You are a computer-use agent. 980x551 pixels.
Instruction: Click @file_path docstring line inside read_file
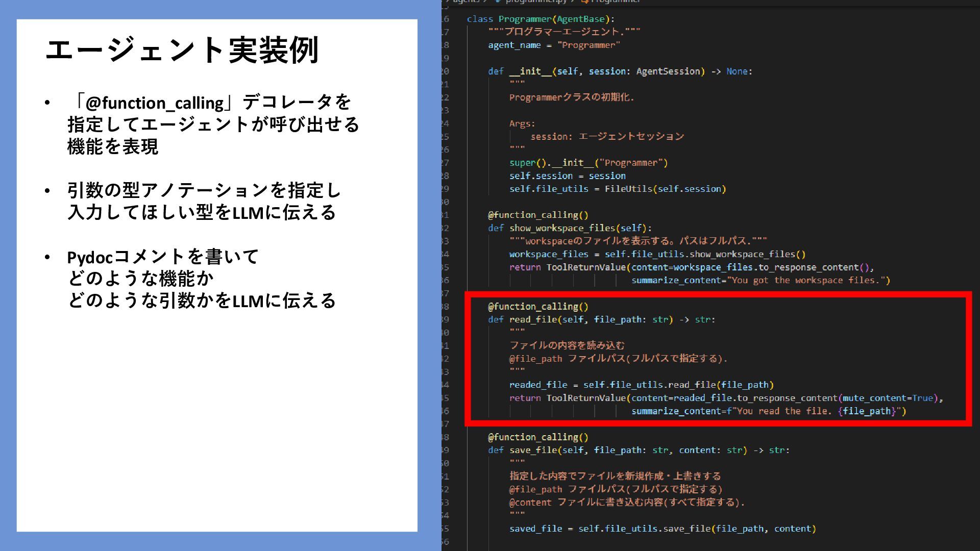(x=618, y=359)
